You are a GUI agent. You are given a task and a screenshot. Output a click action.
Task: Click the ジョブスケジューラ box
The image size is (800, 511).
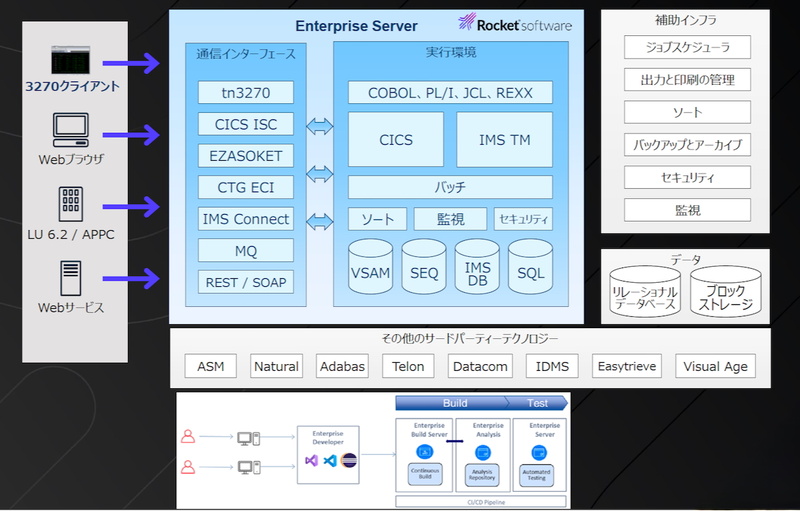[x=685, y=47]
